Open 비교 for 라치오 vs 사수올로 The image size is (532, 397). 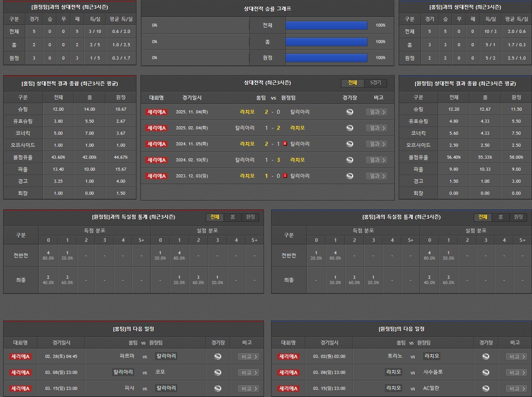[516, 373]
